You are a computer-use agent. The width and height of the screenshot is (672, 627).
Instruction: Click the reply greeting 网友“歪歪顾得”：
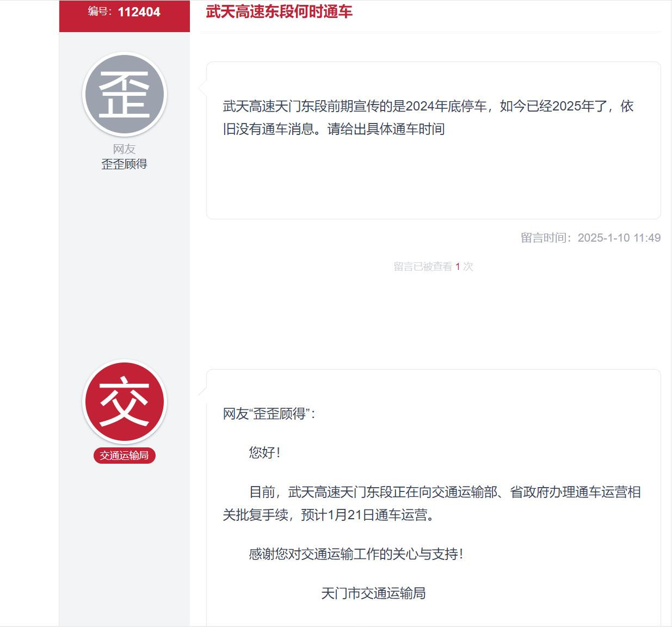click(x=269, y=414)
